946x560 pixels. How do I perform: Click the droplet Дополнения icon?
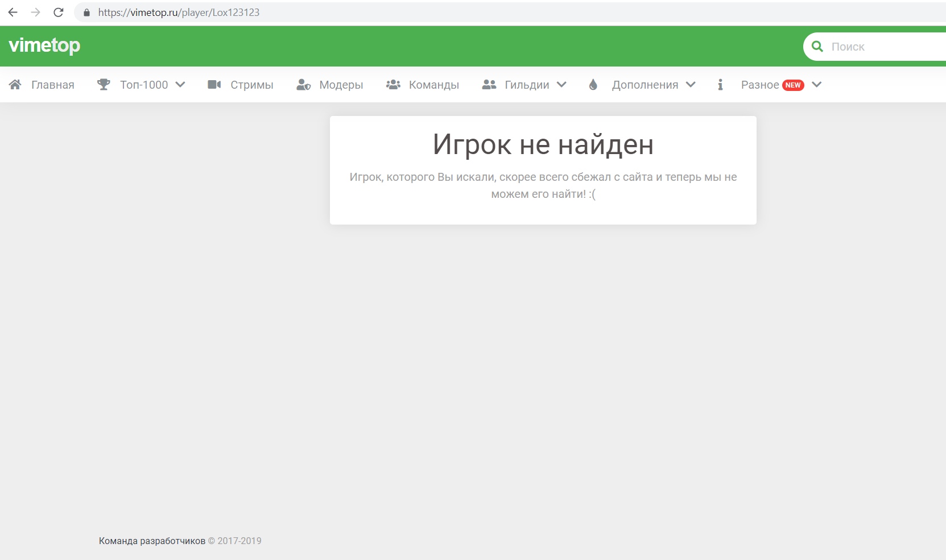(x=593, y=85)
